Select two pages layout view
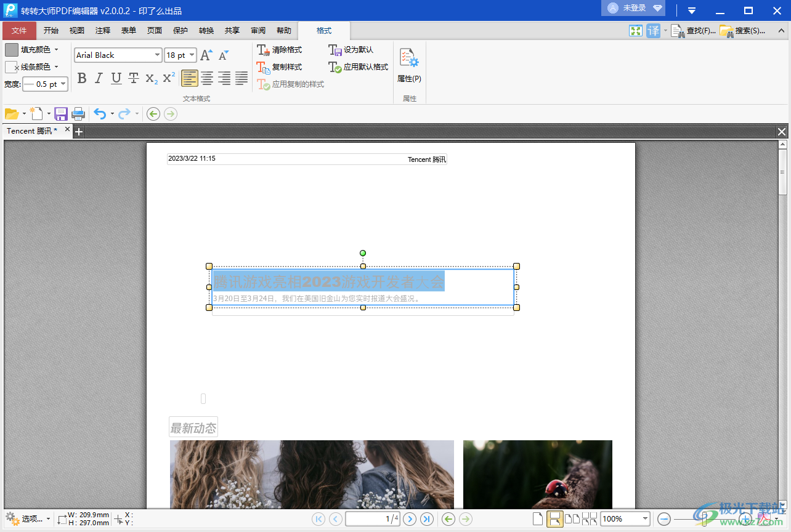Viewport: 791px width, 532px height. 572,519
